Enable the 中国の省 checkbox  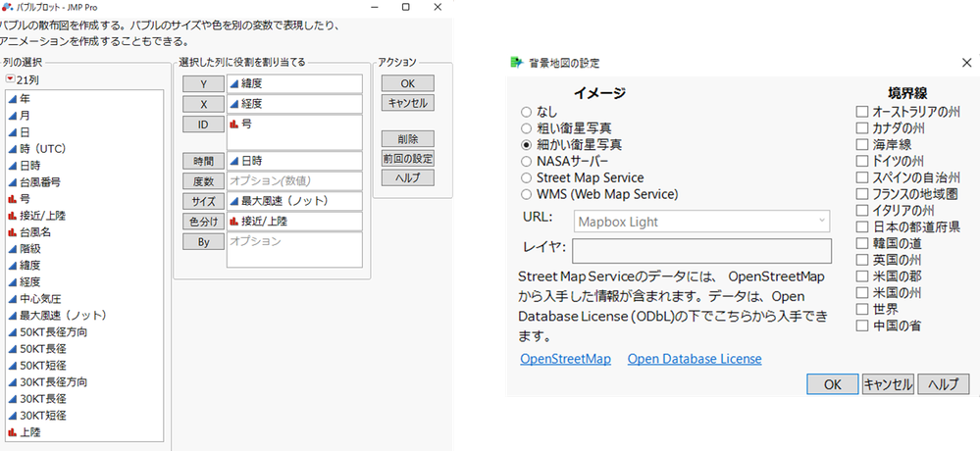point(862,326)
